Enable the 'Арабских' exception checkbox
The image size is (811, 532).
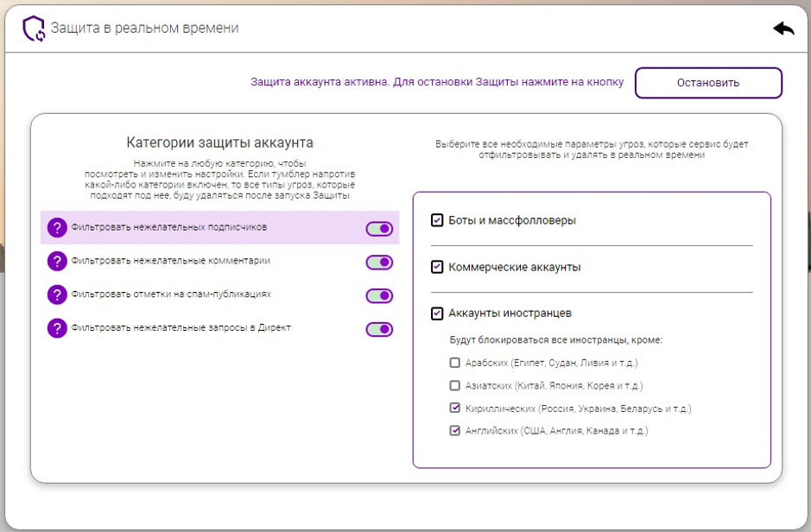click(x=455, y=363)
